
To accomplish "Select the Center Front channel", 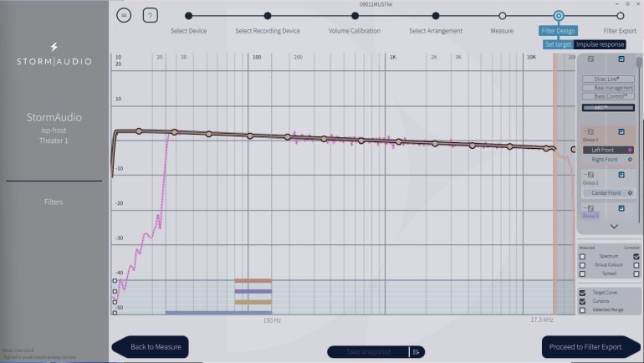I will click(x=608, y=193).
